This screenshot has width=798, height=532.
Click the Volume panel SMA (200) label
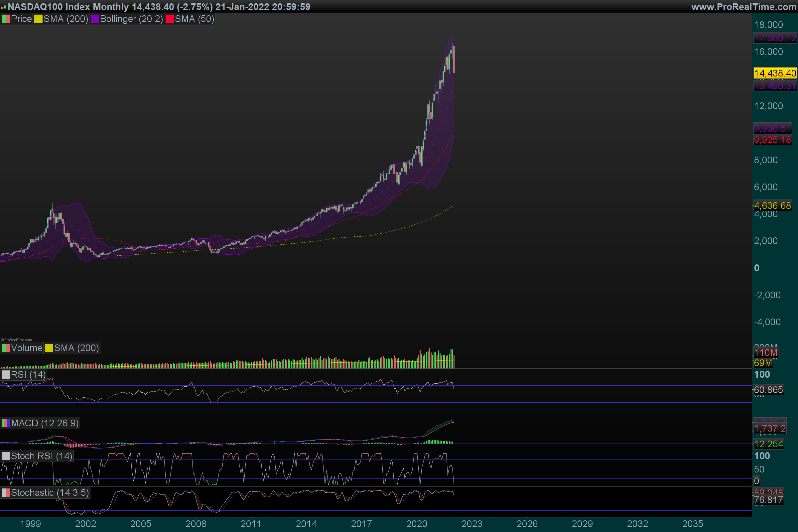(x=76, y=348)
